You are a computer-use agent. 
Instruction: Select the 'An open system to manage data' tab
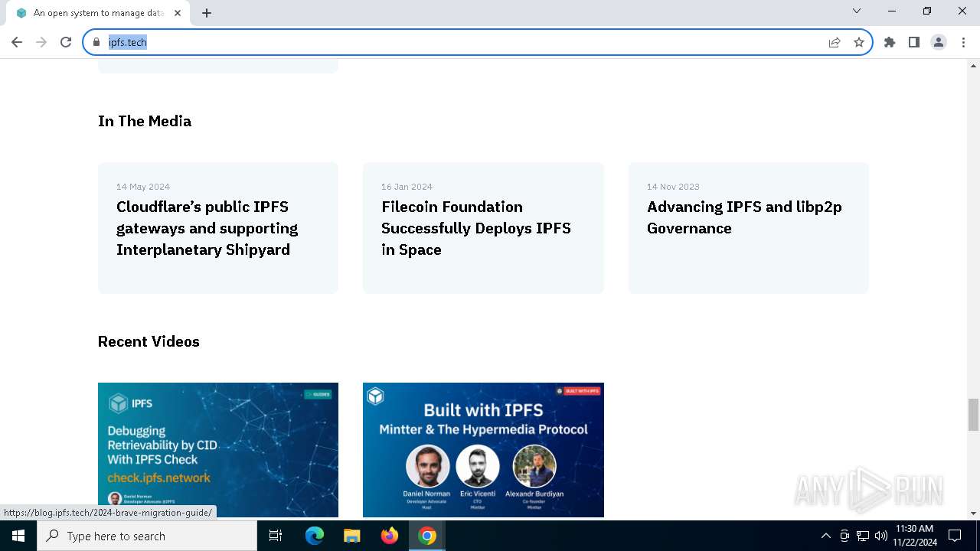click(x=98, y=13)
